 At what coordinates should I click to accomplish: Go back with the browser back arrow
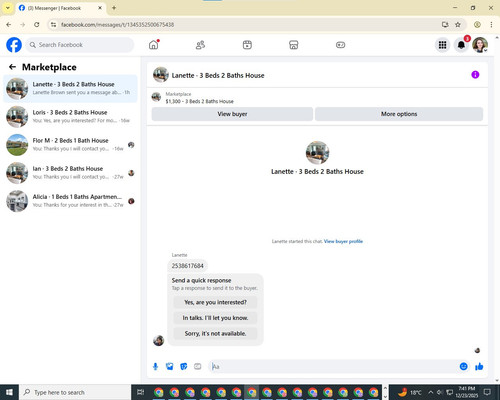[x=9, y=24]
